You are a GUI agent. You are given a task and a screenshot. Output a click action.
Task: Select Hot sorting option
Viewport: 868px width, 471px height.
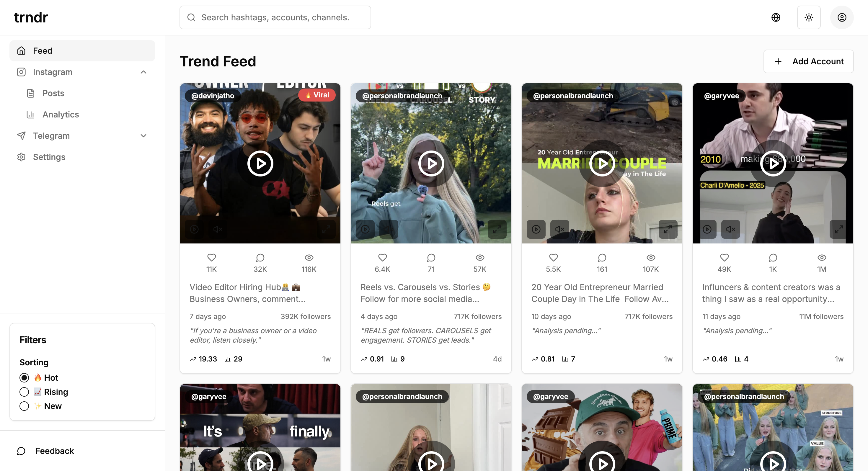24,378
